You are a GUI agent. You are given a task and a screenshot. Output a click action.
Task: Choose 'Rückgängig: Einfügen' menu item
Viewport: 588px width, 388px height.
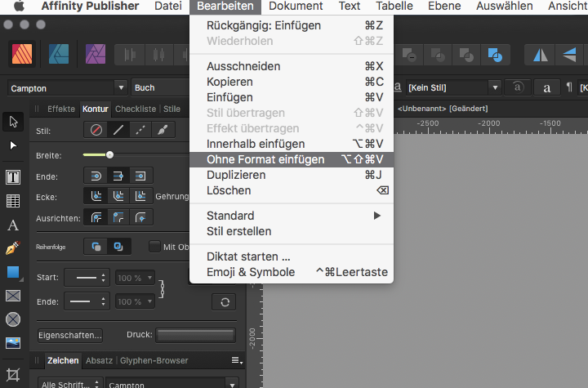[292, 25]
